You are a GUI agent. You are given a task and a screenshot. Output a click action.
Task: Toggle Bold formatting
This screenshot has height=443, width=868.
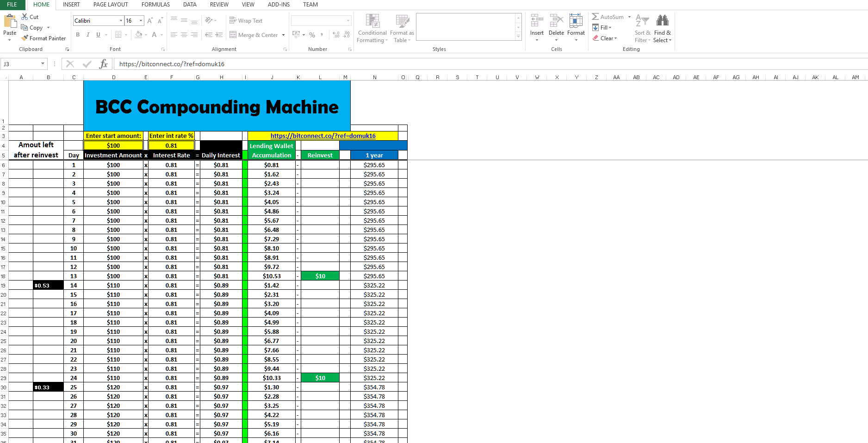click(x=78, y=35)
